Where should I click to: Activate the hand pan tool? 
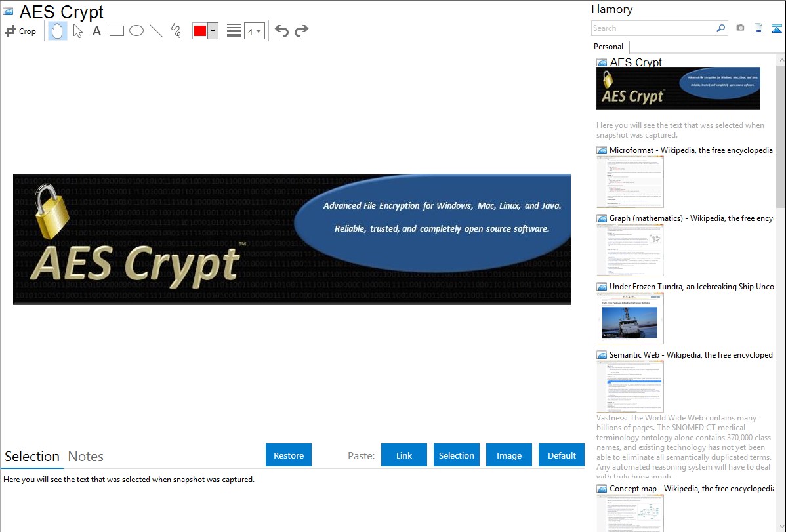click(x=57, y=31)
